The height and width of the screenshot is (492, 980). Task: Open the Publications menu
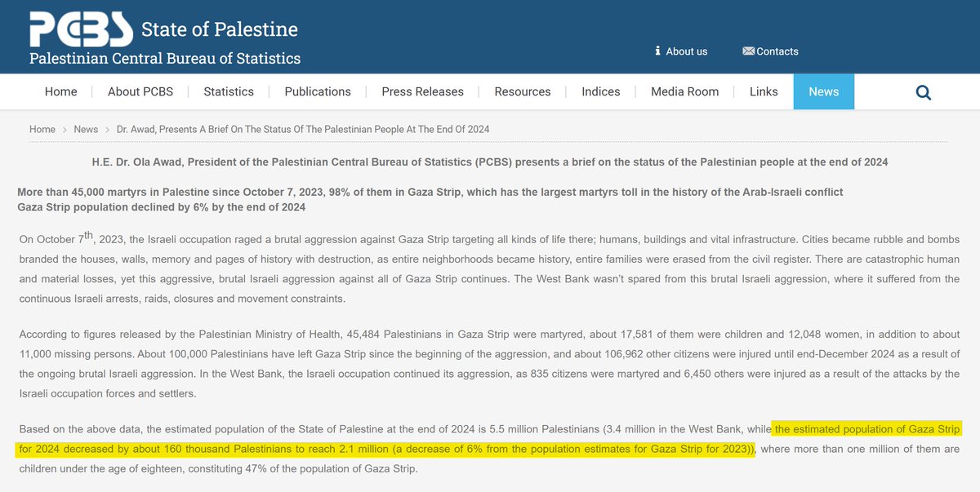pos(318,91)
